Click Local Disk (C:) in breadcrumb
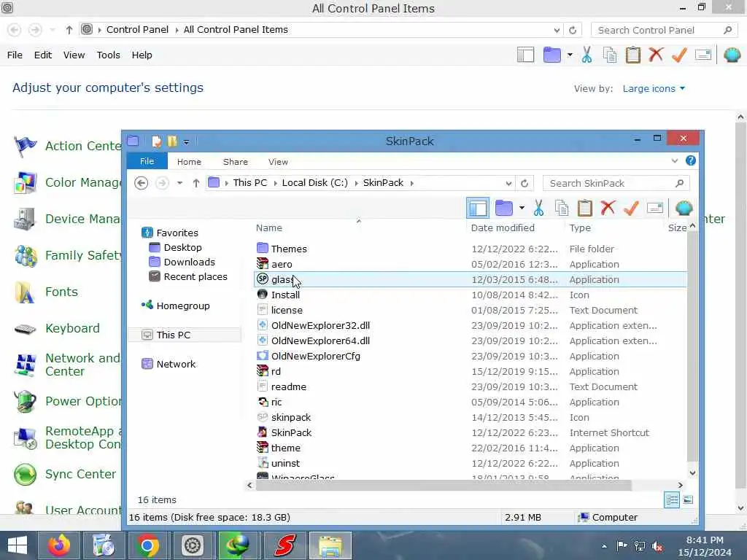747x560 pixels. point(315,183)
